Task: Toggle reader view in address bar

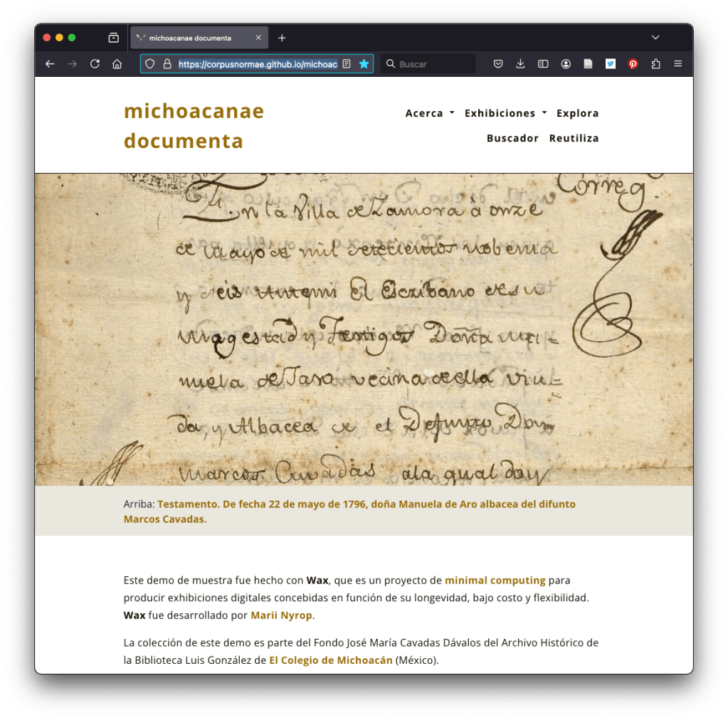Action: pyautogui.click(x=347, y=64)
